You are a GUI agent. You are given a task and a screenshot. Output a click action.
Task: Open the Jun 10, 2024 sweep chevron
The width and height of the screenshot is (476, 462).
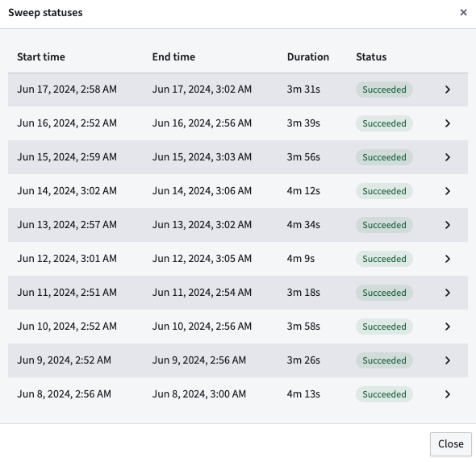[x=448, y=327]
